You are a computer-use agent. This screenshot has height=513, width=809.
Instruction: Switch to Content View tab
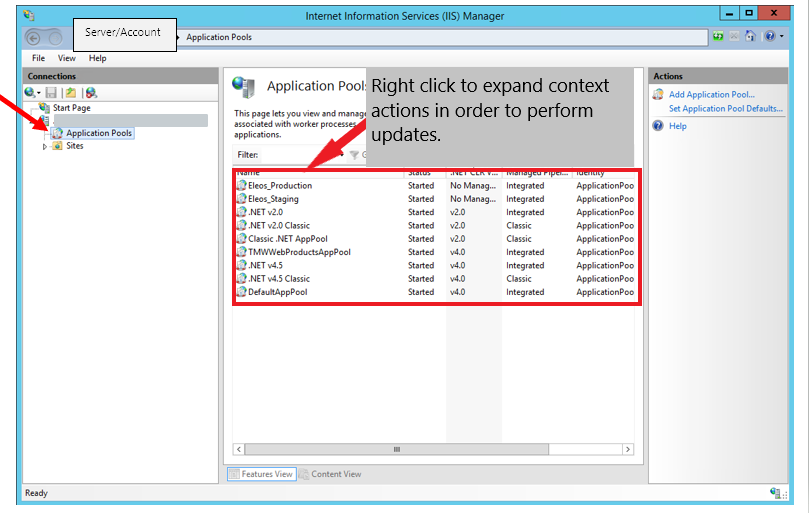tap(331, 474)
